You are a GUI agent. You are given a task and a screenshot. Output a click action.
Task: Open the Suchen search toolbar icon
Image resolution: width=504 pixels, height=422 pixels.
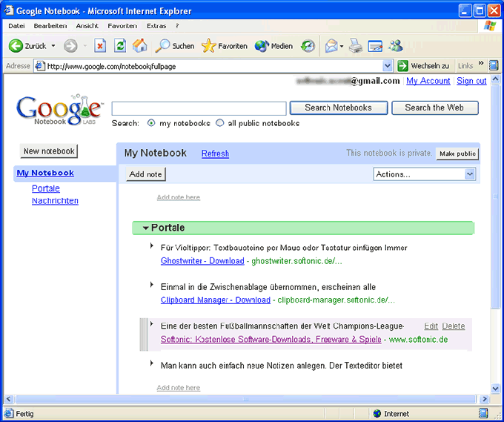click(162, 46)
